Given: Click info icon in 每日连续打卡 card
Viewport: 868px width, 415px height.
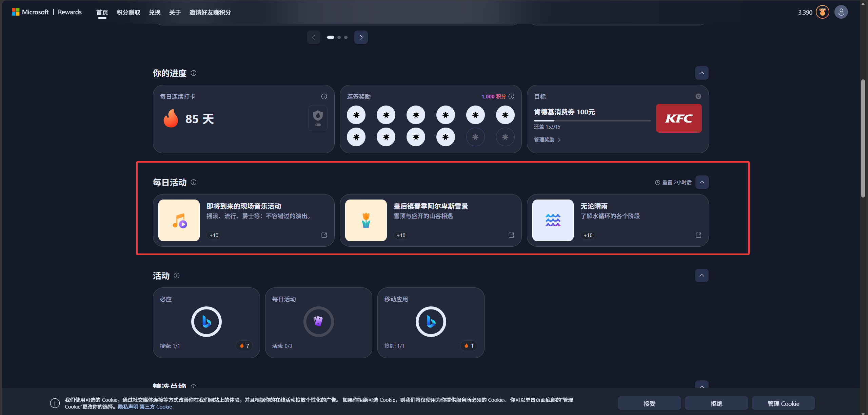Looking at the screenshot, I should (x=324, y=96).
